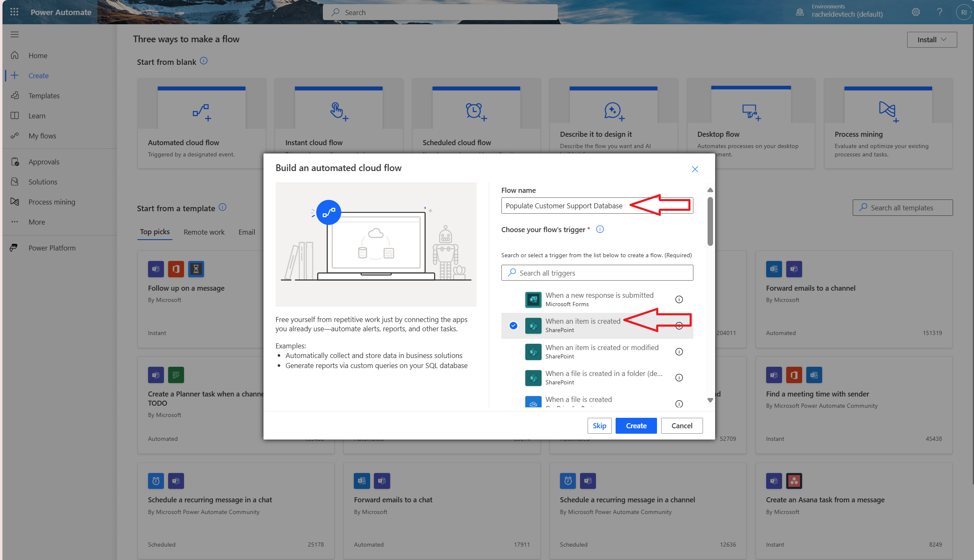The height and width of the screenshot is (560, 974).
Task: Click the My flows sidebar icon
Action: [15, 136]
